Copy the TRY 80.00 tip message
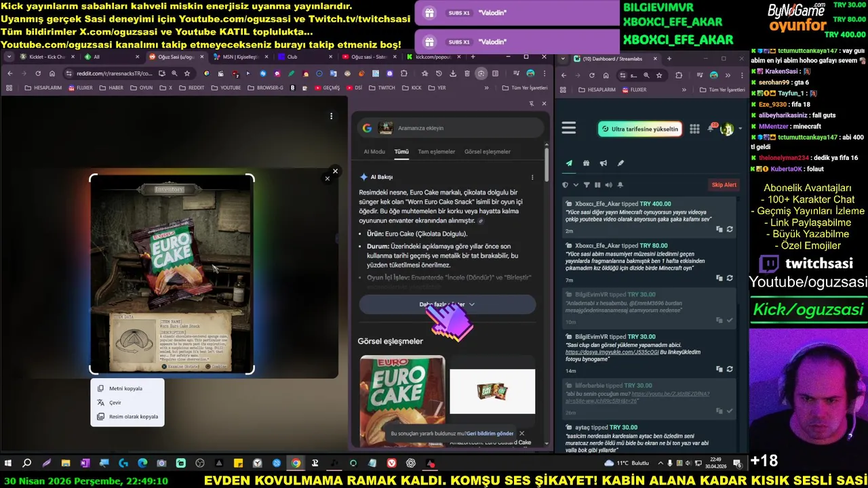Viewport: 868px width, 488px height. [x=719, y=278]
